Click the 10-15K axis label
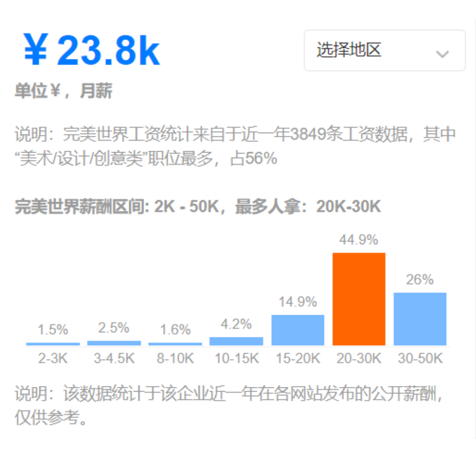Viewport: 476px width, 453px height. tap(237, 358)
